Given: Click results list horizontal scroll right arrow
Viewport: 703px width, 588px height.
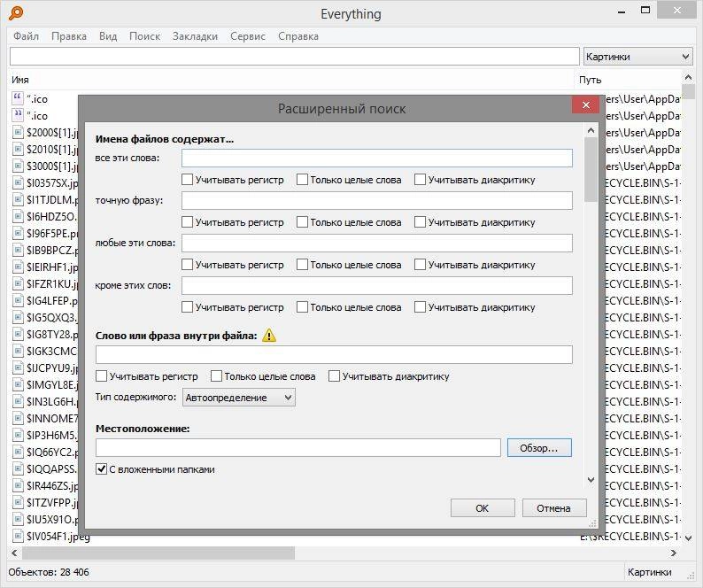Looking at the screenshot, I should tap(673, 553).
